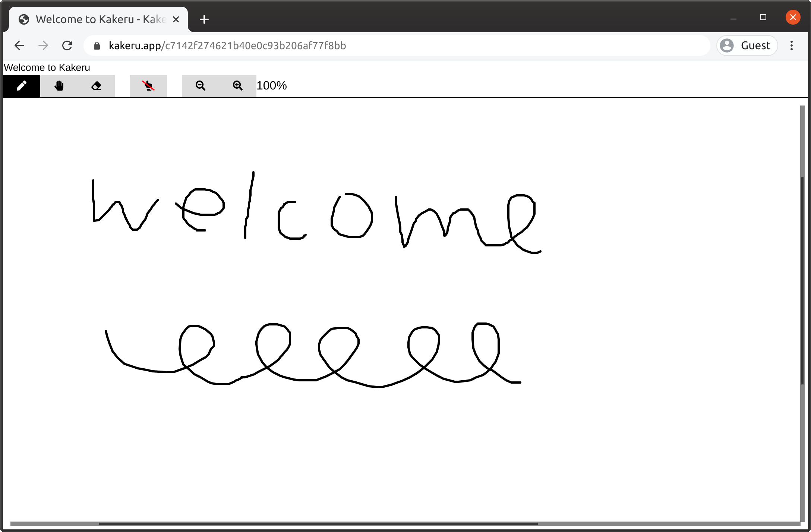Click the zoom out magnifier
This screenshot has height=532, width=811.
(x=201, y=86)
